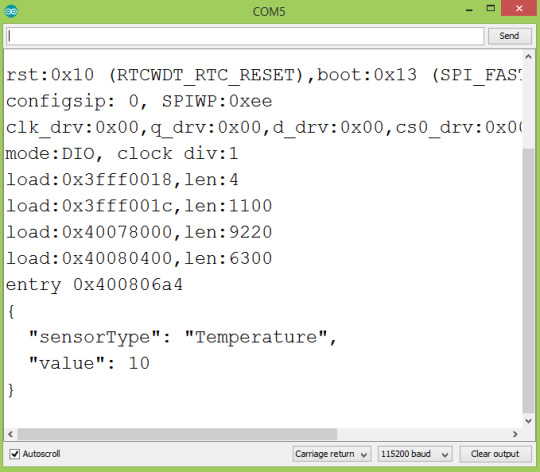This screenshot has height=472, width=540.
Task: Click the Clear output button
Action: (x=495, y=454)
